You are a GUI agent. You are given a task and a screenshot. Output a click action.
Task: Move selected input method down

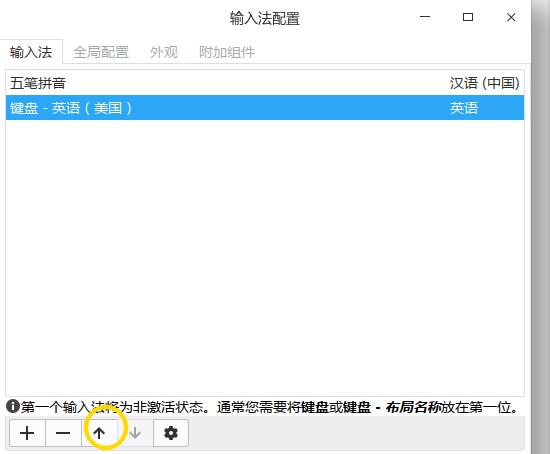click(135, 433)
